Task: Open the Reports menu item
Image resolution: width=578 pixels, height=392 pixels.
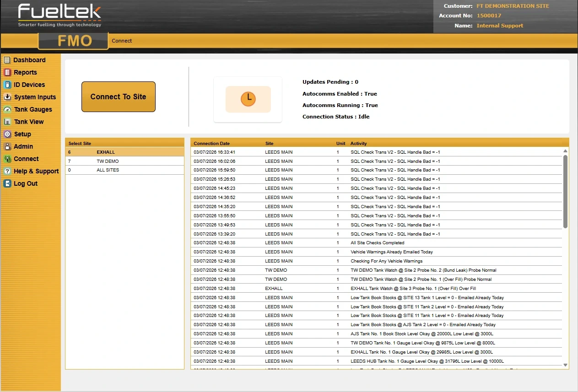Action: pos(25,72)
